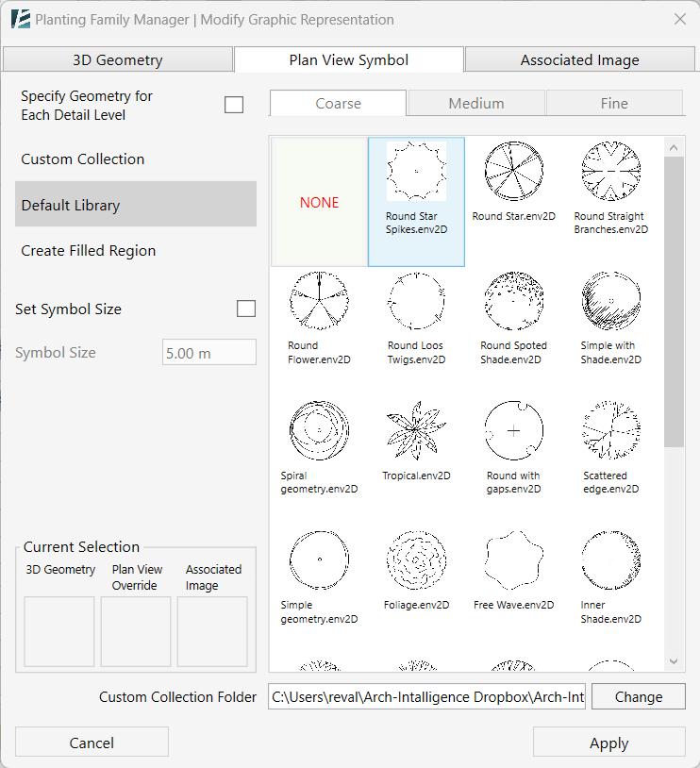Pick the Round Loos Twigs.env2D symbol
The width and height of the screenshot is (700, 768).
(x=416, y=301)
